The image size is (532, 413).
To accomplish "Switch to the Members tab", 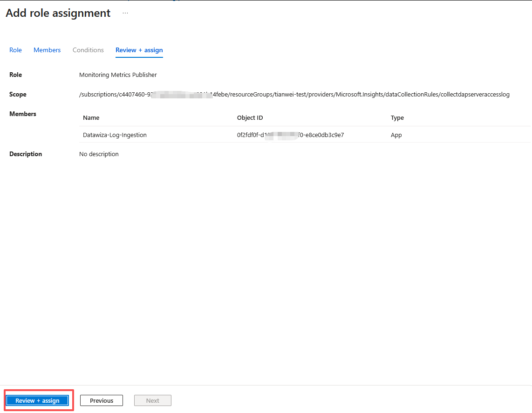I will (x=47, y=50).
